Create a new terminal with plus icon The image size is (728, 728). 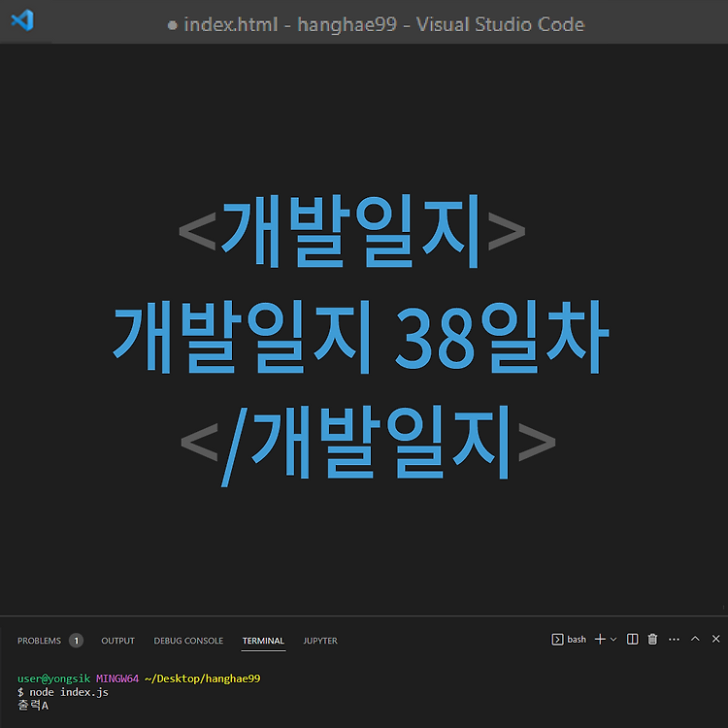pos(600,640)
